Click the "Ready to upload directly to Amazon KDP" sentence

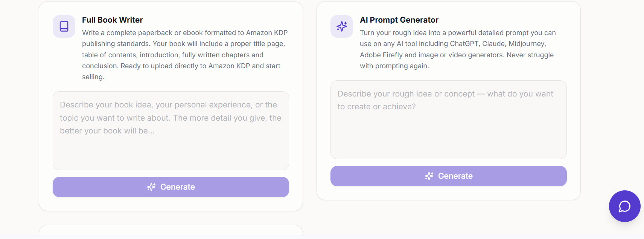click(200, 66)
